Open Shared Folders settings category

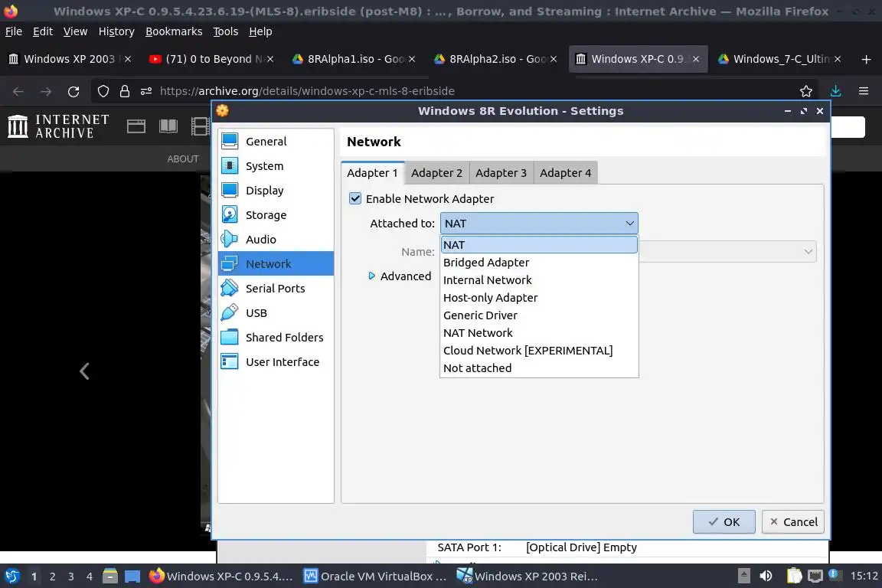tap(276, 337)
